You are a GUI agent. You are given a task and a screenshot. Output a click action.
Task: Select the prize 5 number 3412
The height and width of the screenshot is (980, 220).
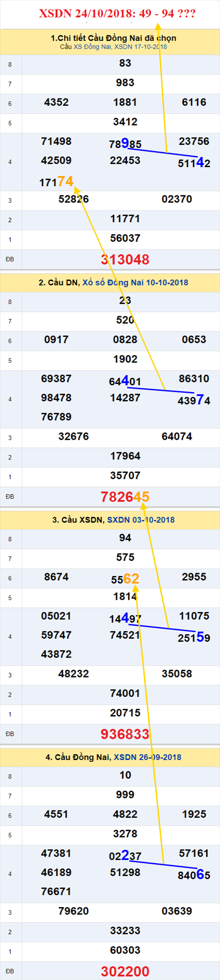(125, 122)
